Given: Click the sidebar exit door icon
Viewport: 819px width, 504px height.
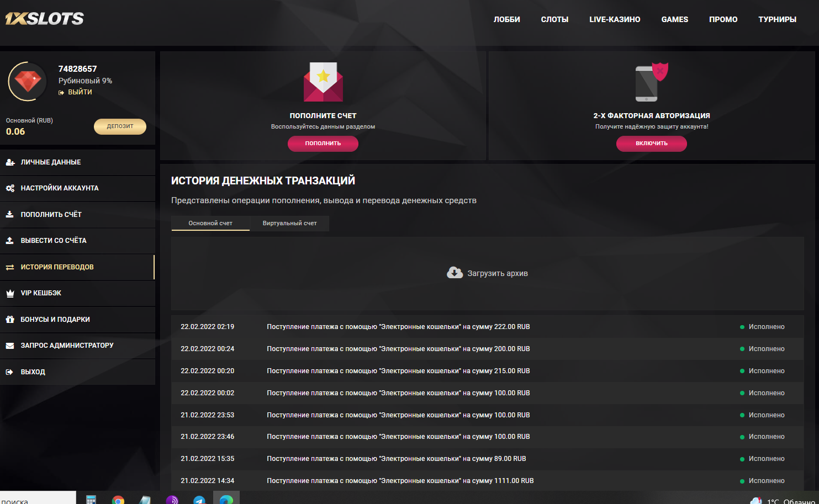Looking at the screenshot, I should coord(10,372).
